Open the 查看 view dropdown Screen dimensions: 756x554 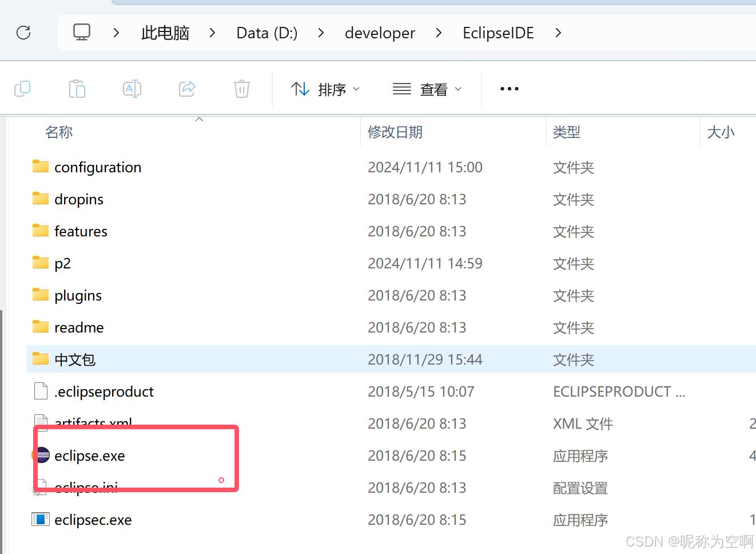tap(428, 89)
